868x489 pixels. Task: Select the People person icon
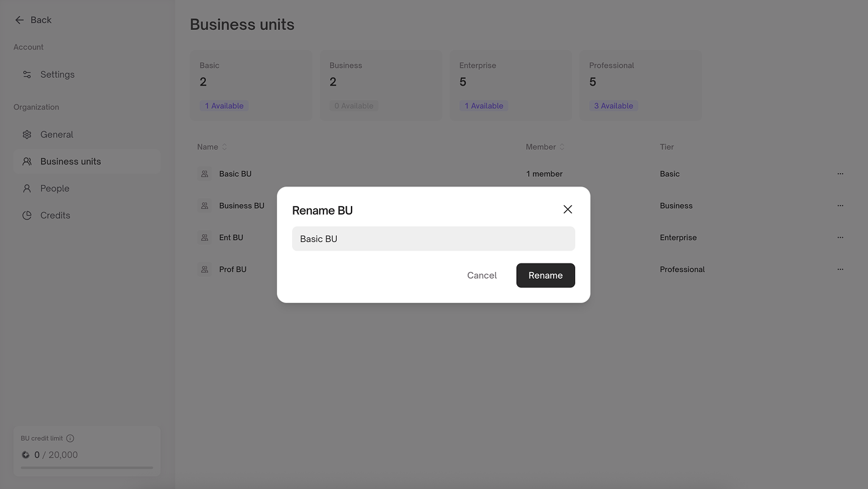(x=27, y=188)
